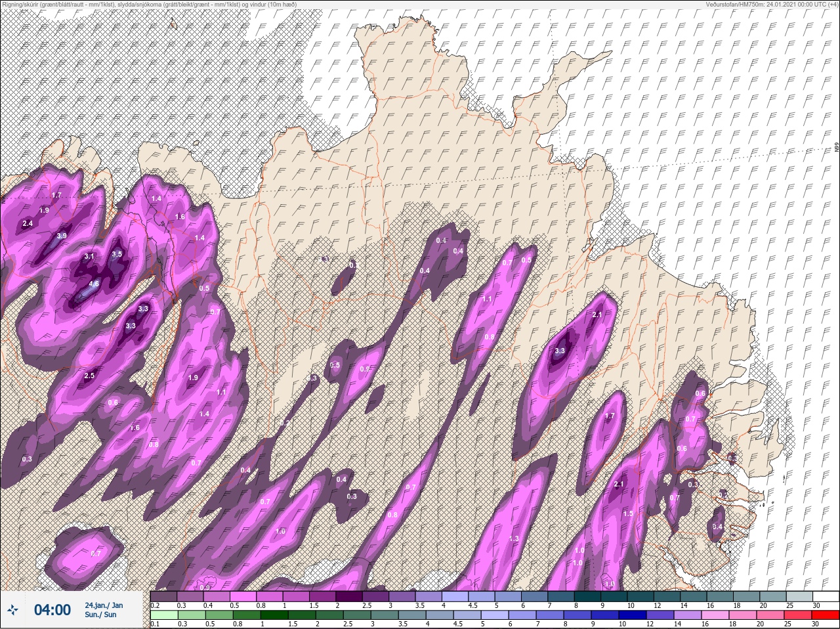
Task: Click the 3.5 precipitation value on the map
Action: pyautogui.click(x=117, y=254)
